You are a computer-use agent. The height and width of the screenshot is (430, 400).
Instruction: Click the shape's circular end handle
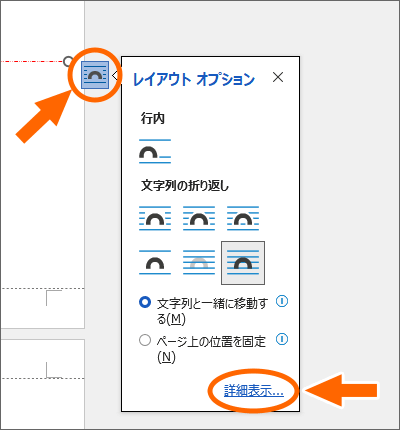click(68, 61)
